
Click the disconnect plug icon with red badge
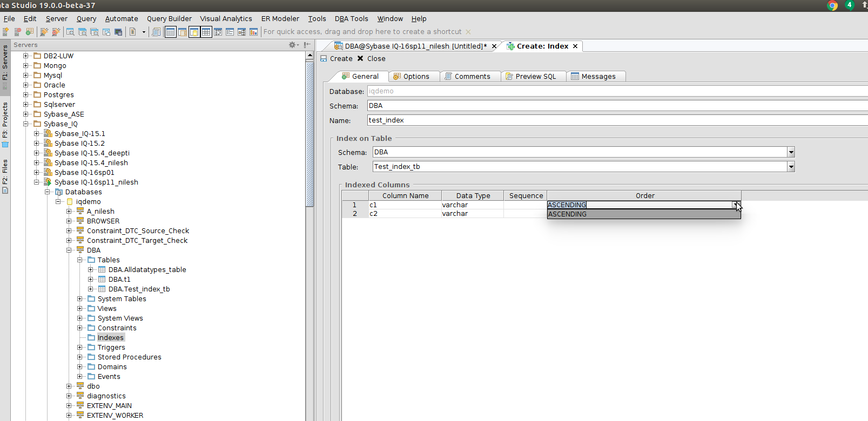(x=56, y=32)
